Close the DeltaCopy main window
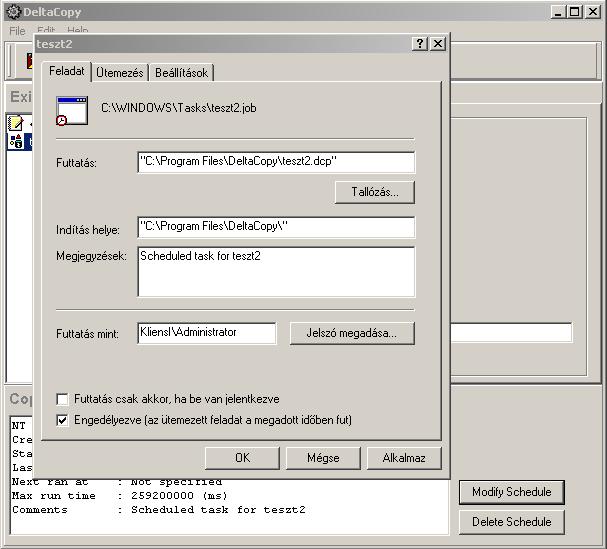 pos(593,12)
